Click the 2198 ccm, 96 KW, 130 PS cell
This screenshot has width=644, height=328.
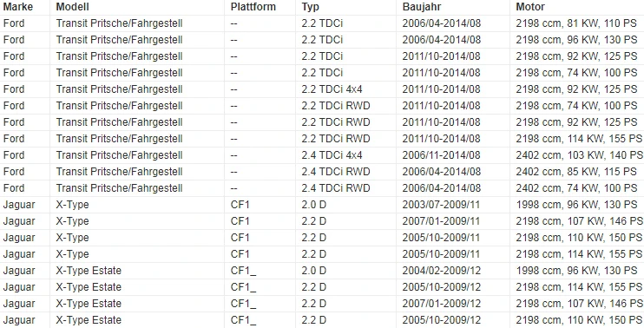coord(576,40)
